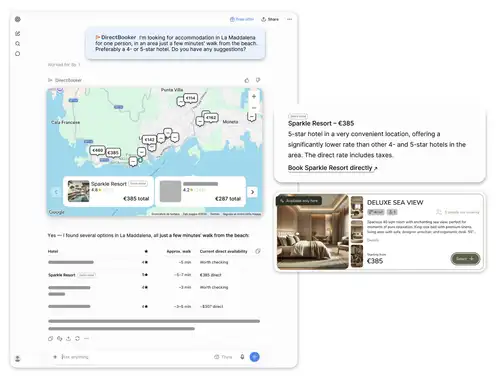Open the Details link for Deluxe Sea View
Viewport: 496px width, 380px height.
pos(373,240)
